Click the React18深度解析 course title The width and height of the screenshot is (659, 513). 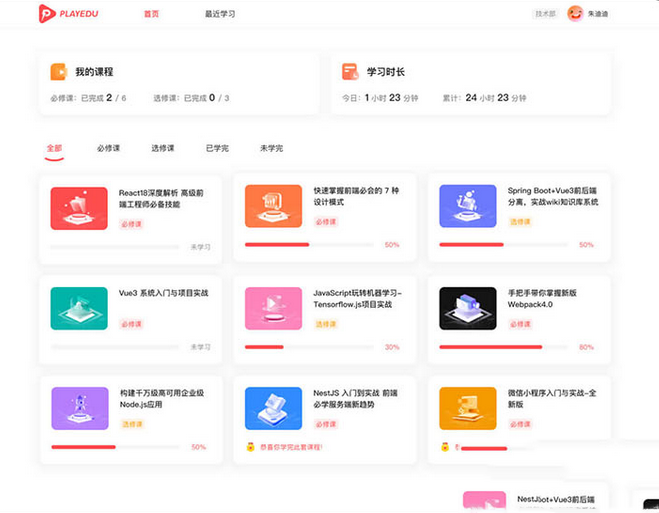pyautogui.click(x=161, y=199)
